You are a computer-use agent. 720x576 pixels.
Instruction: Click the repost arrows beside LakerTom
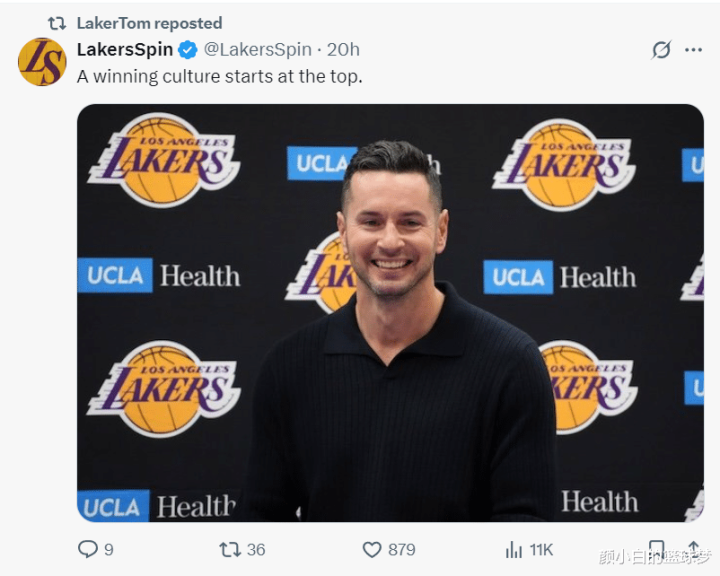tap(57, 23)
